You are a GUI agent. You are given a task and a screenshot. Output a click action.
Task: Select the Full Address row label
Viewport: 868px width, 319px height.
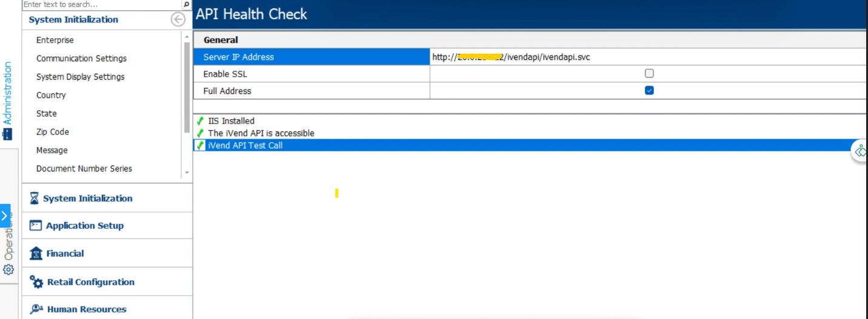click(312, 91)
